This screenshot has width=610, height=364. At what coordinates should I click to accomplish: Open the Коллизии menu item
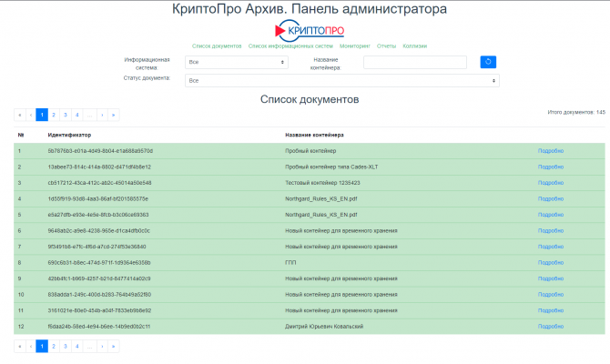click(x=414, y=45)
